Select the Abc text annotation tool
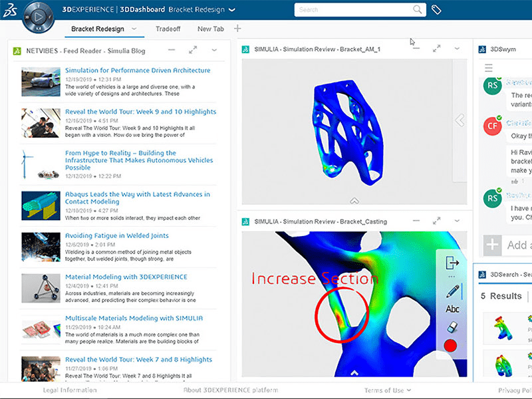The image size is (532, 399). point(453,308)
